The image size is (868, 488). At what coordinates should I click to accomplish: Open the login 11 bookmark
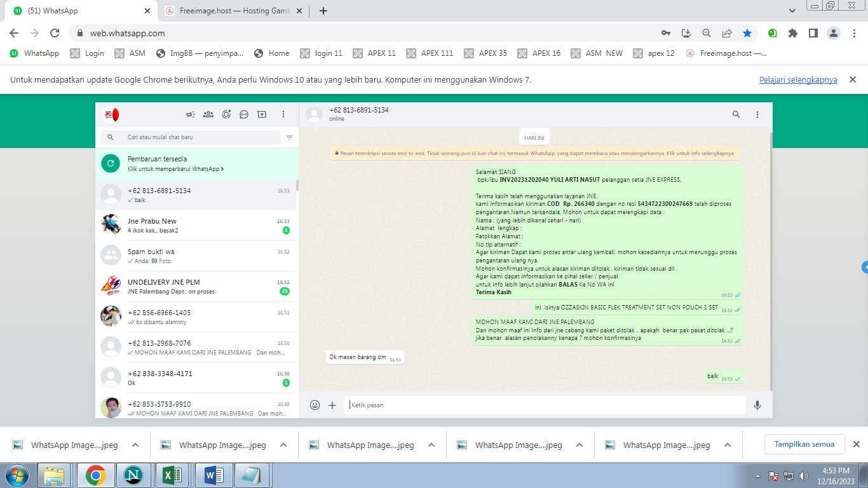click(x=321, y=53)
